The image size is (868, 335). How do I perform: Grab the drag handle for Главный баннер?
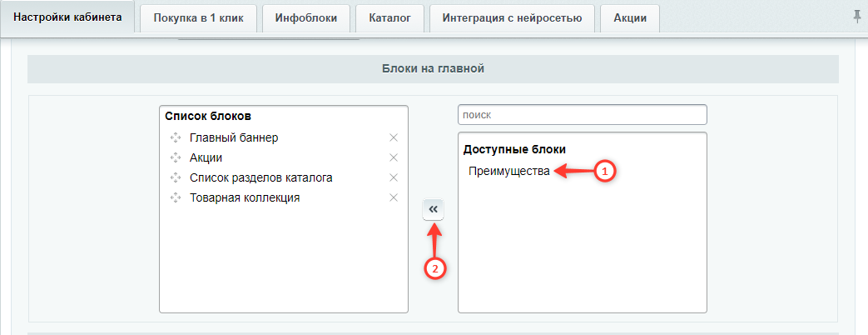(176, 137)
